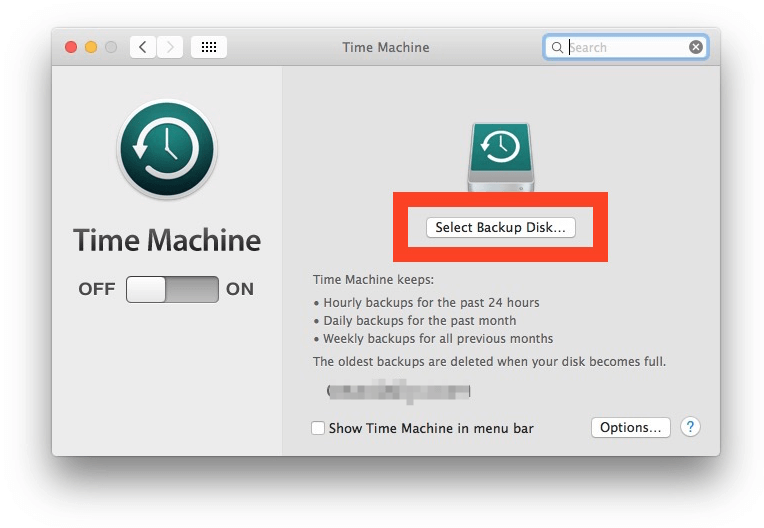Open Show All preferences grid
The height and width of the screenshot is (528, 764).
208,47
